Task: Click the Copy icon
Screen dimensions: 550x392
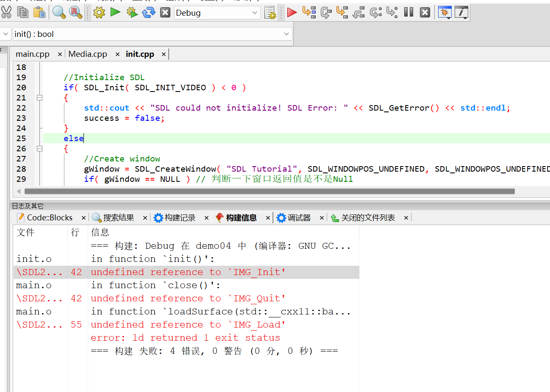Action: point(23,12)
